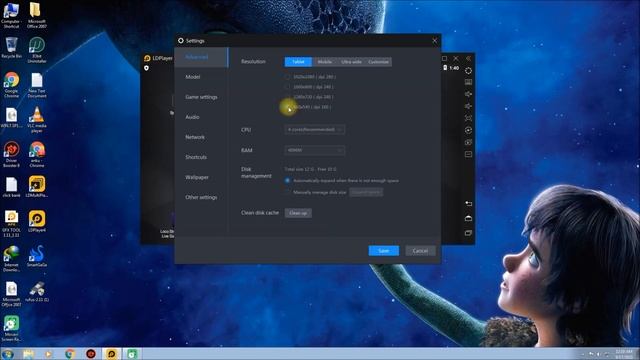This screenshot has width=640, height=360.
Task: Open Recycle Bin desktop icon
Action: pyautogui.click(x=11, y=47)
